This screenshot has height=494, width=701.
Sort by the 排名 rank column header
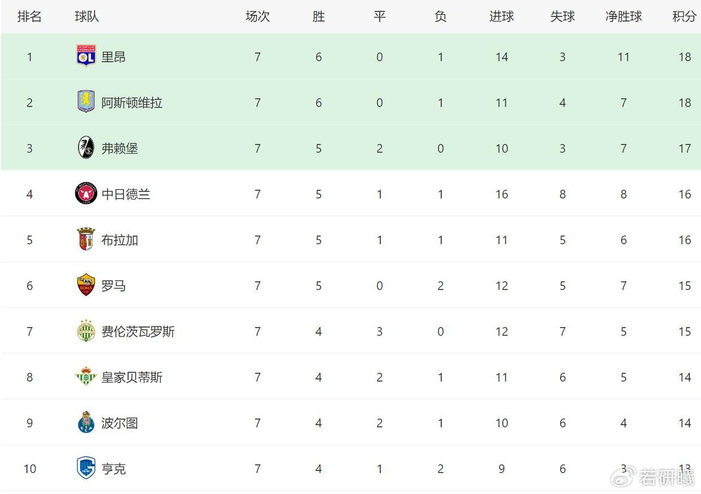click(x=30, y=17)
